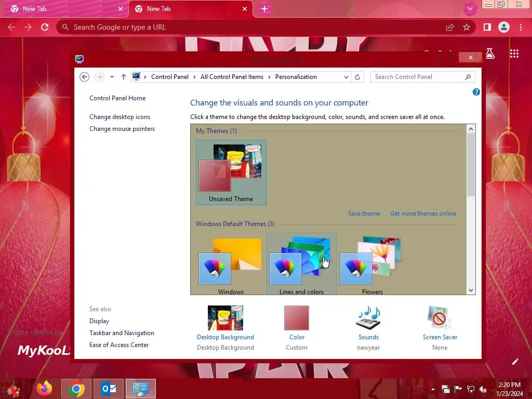Select Lines and colors theme
This screenshot has width=532, height=399.
[302, 264]
